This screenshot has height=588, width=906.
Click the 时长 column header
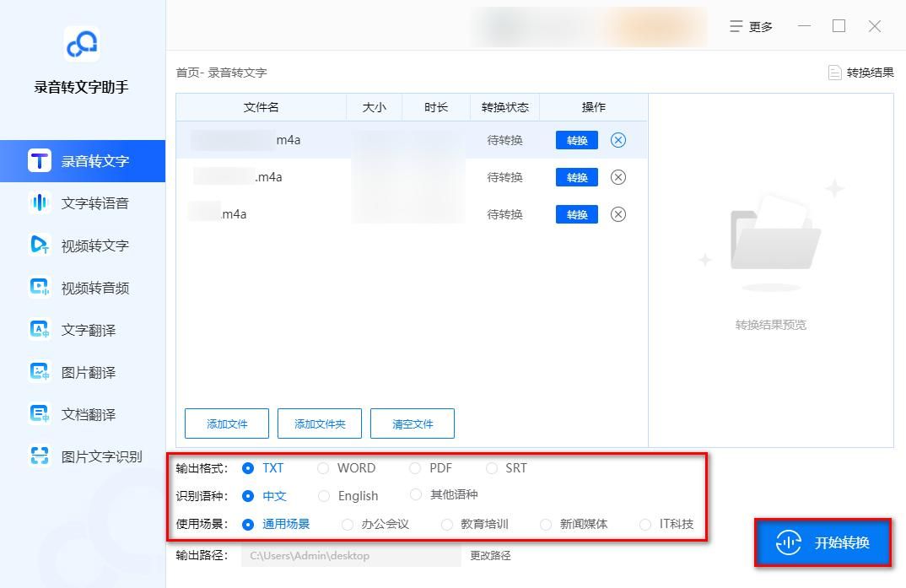[435, 107]
